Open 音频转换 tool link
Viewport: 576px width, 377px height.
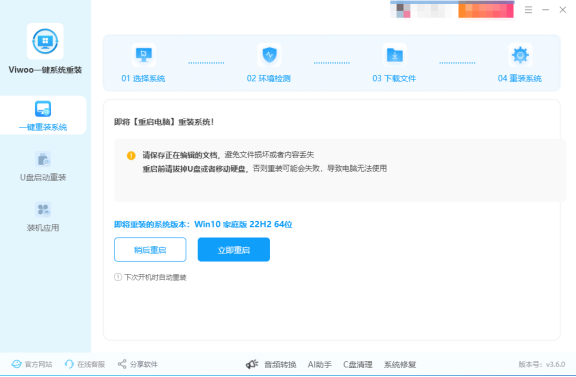pyautogui.click(x=280, y=365)
